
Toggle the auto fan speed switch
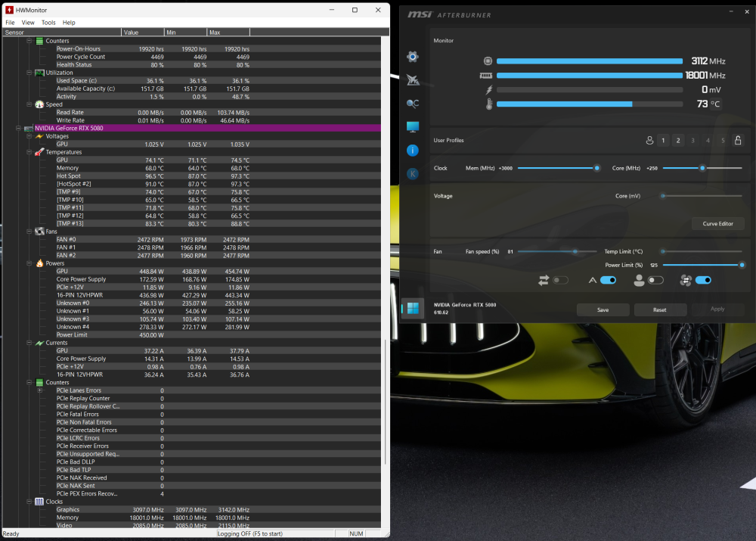[608, 281]
